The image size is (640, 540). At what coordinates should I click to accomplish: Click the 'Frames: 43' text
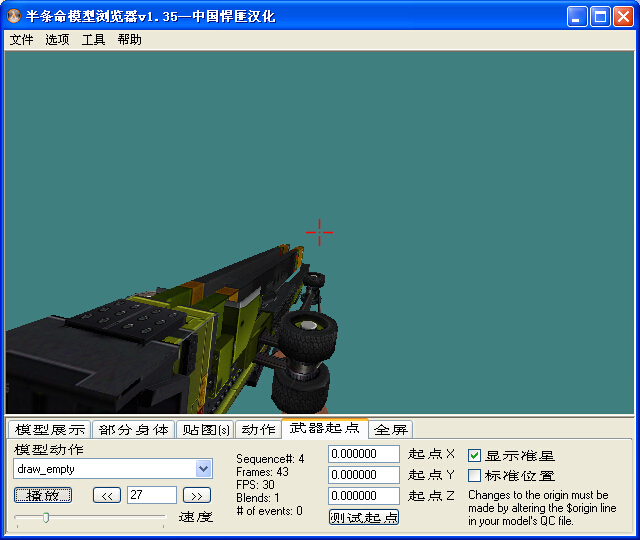coord(262,472)
